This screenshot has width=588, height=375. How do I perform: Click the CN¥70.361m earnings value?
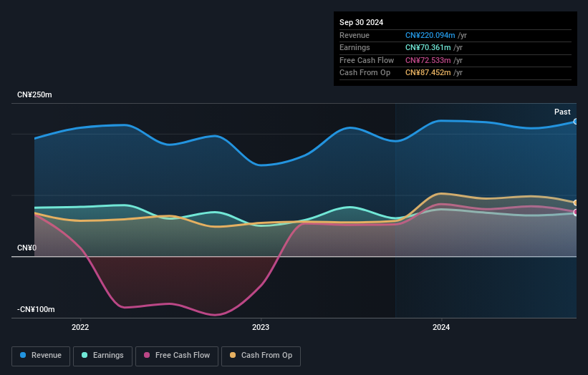pos(428,47)
